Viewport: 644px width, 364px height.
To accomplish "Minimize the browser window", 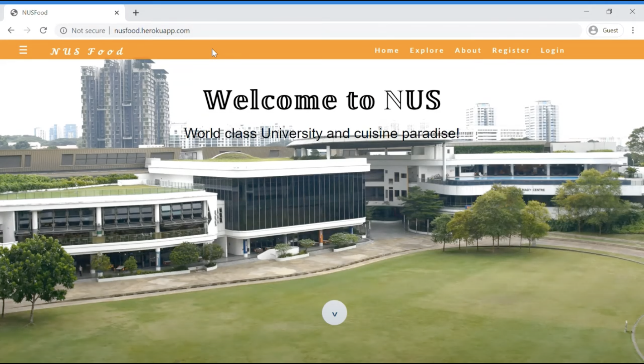I will [x=586, y=12].
